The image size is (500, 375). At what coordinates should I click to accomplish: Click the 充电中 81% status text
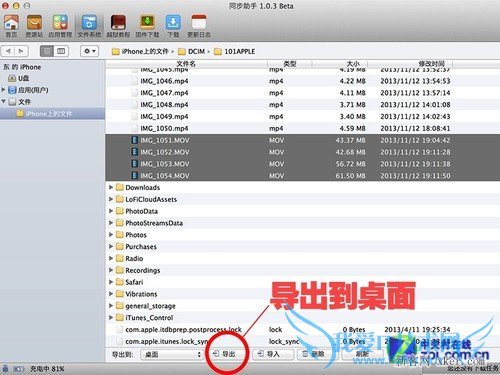47,369
